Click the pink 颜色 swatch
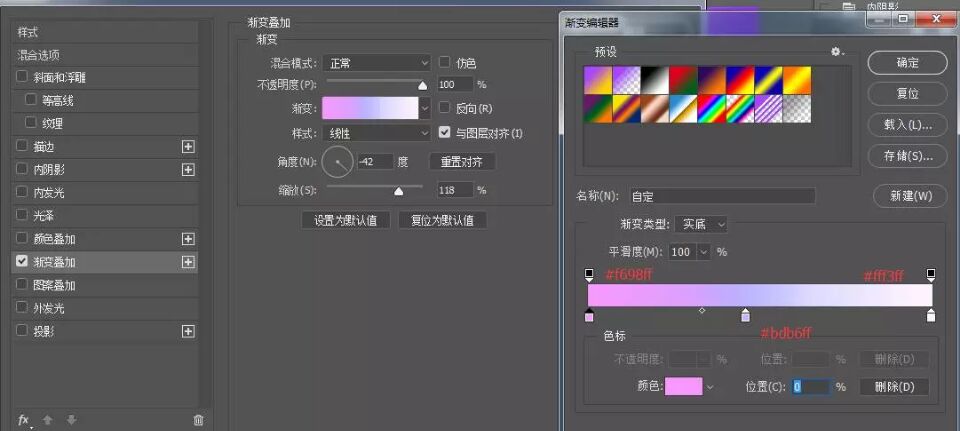This screenshot has height=431, width=960. tap(683, 387)
